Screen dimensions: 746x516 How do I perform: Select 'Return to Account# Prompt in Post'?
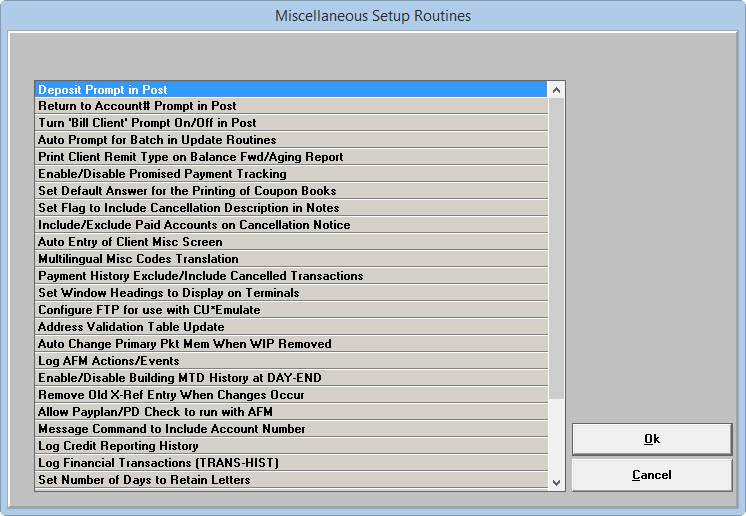point(290,106)
